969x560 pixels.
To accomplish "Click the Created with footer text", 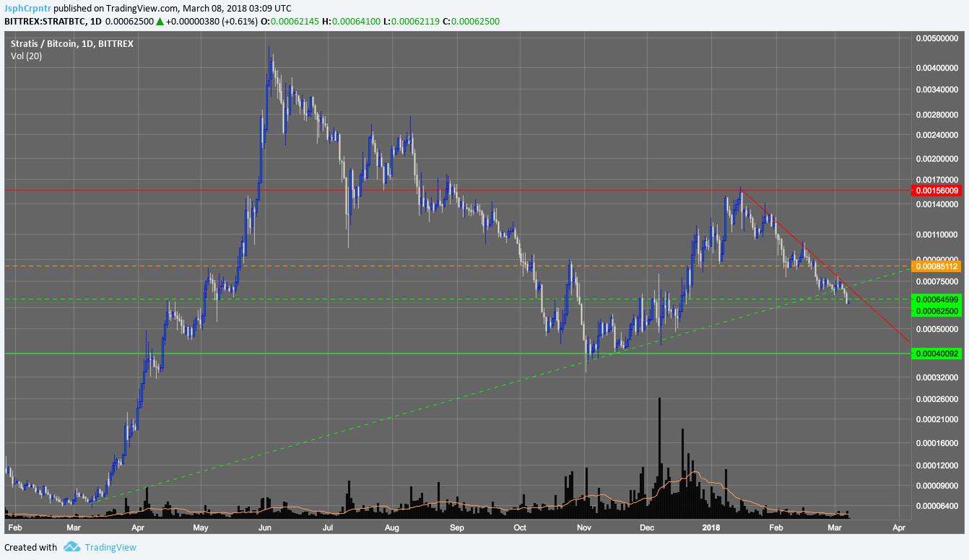I will (31, 548).
